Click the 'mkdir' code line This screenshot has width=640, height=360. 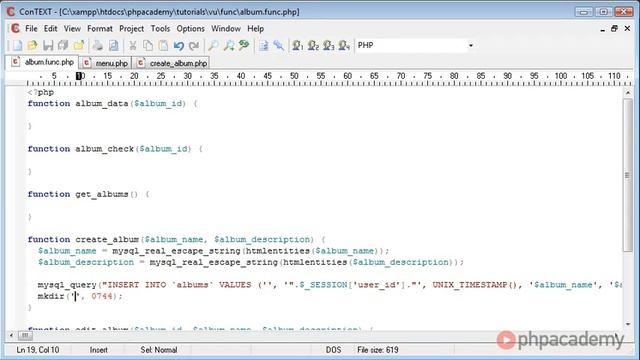pos(80,296)
